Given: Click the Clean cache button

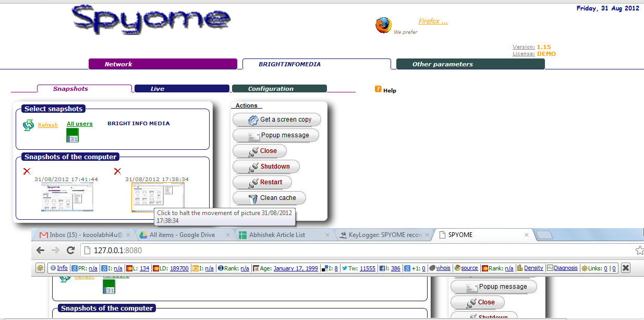Looking at the screenshot, I should 269,198.
